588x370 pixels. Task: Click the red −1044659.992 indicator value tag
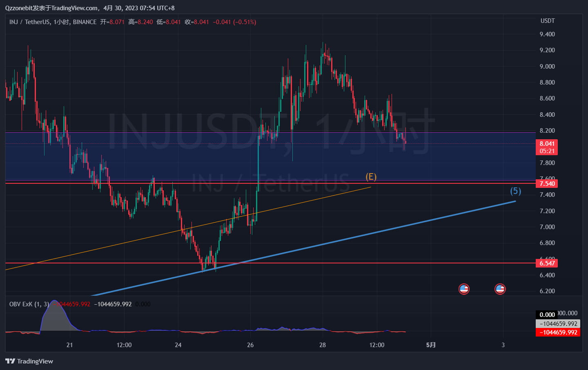[x=558, y=332]
